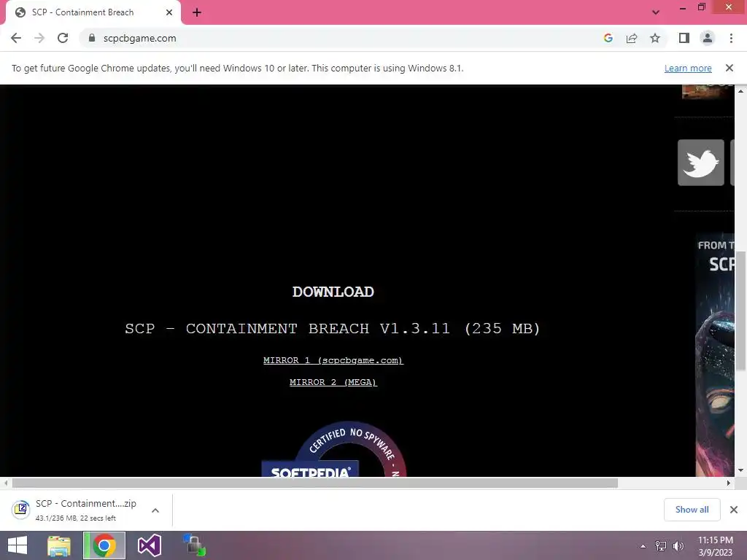Launch Visual Studio from taskbar
747x560 pixels.
pyautogui.click(x=150, y=545)
